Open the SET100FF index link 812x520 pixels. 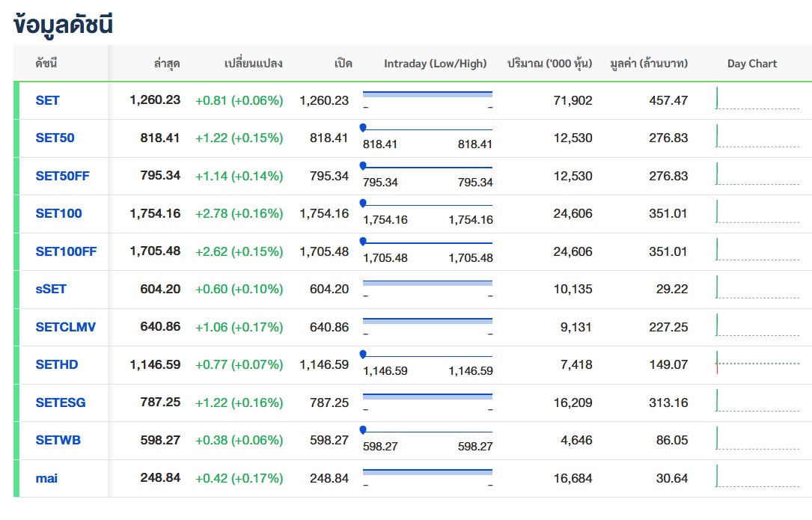click(66, 251)
